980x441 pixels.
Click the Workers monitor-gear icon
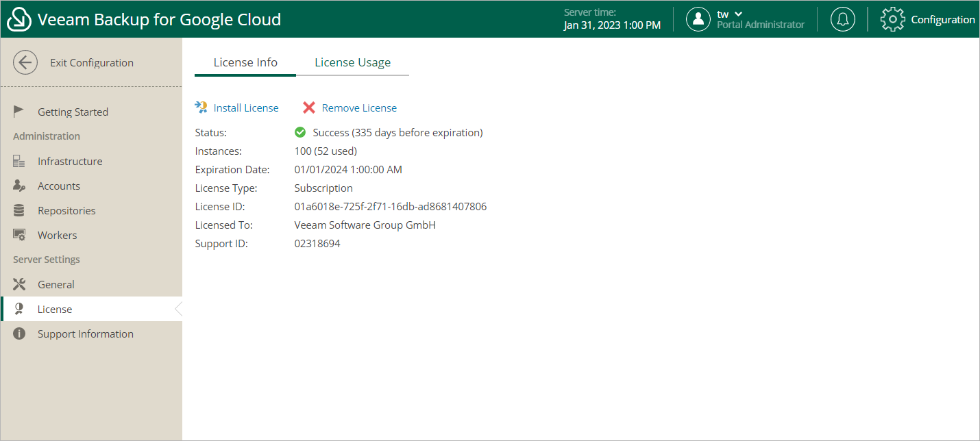(19, 235)
